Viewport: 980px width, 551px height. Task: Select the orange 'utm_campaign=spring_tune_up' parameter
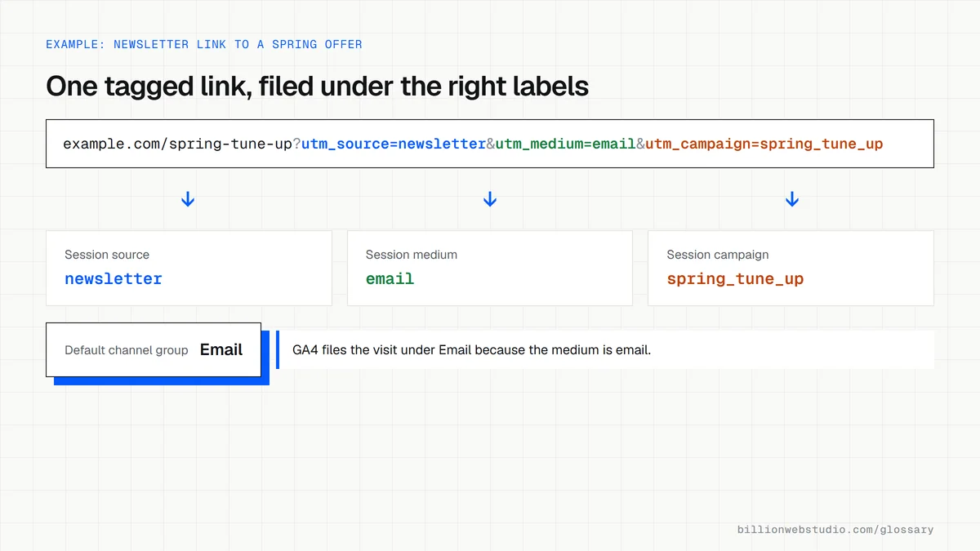(x=764, y=144)
